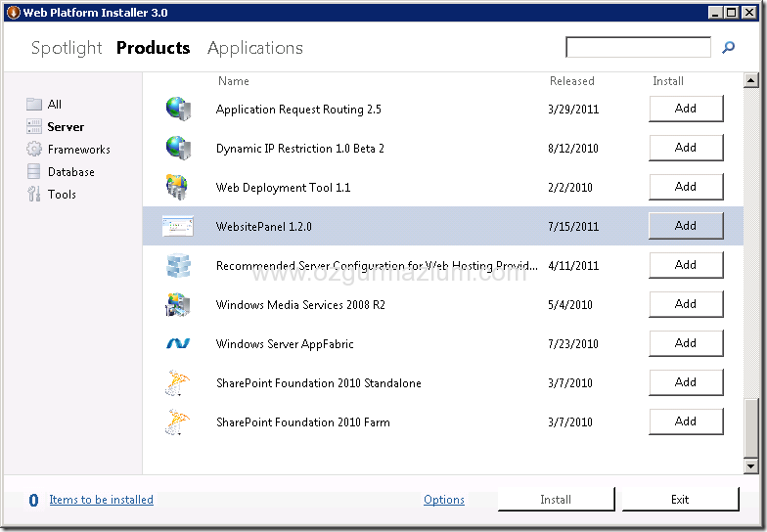Click the Windows Server AppFabric icon
The width and height of the screenshot is (767, 532).
click(x=178, y=344)
